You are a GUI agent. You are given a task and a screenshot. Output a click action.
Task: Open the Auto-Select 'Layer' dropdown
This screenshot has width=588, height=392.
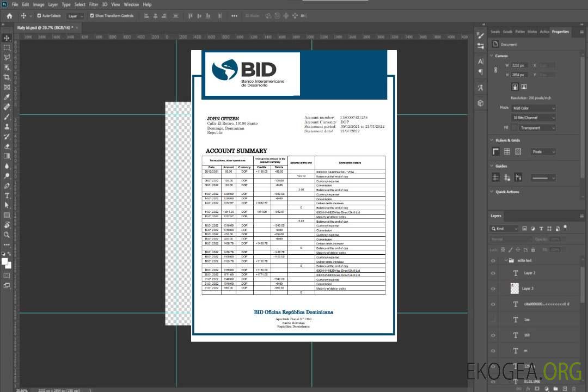tap(75, 16)
